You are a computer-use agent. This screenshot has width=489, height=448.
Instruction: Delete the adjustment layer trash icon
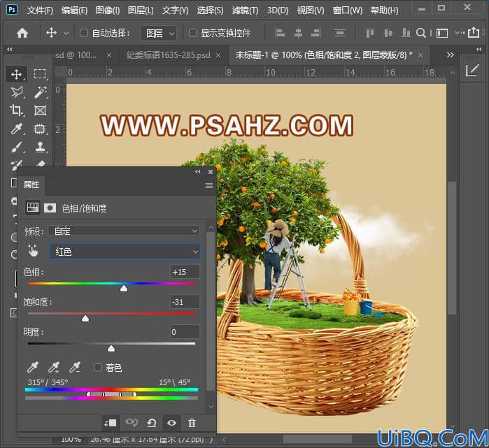coord(192,423)
